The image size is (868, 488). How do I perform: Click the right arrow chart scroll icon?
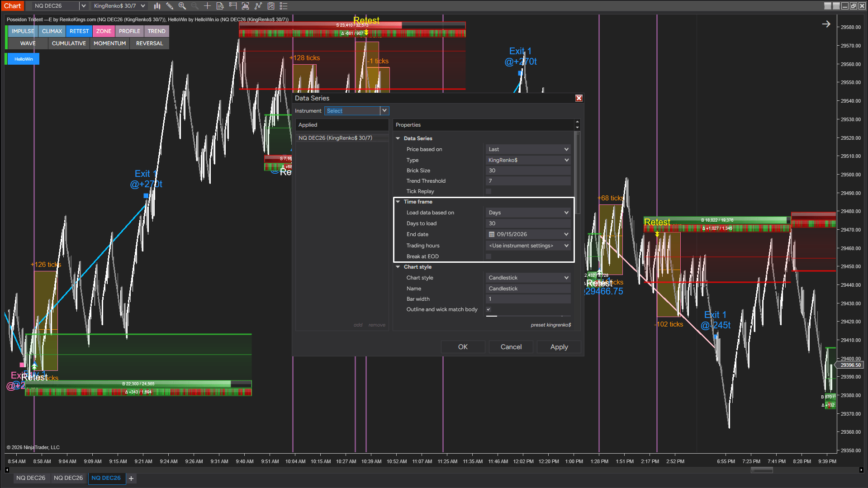click(826, 24)
